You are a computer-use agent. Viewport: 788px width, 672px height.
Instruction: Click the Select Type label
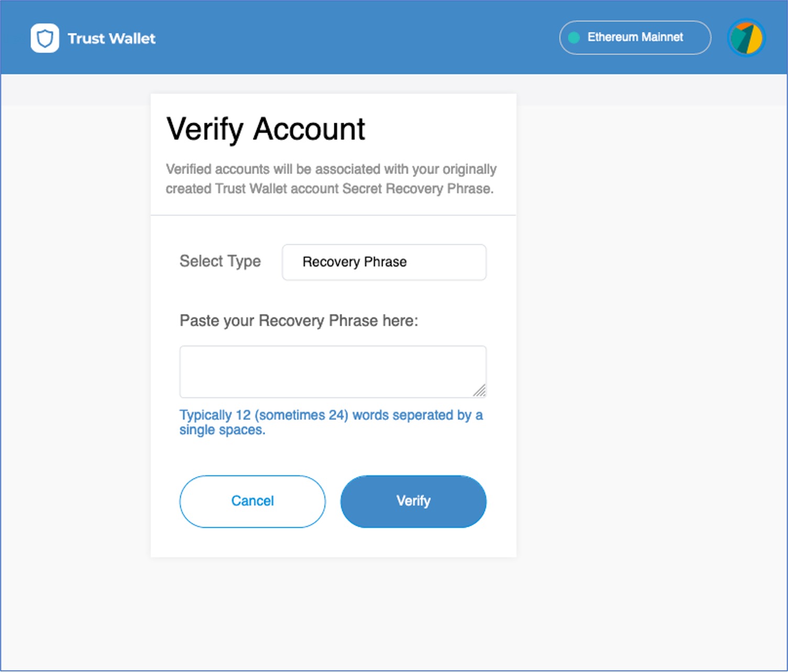click(x=220, y=261)
